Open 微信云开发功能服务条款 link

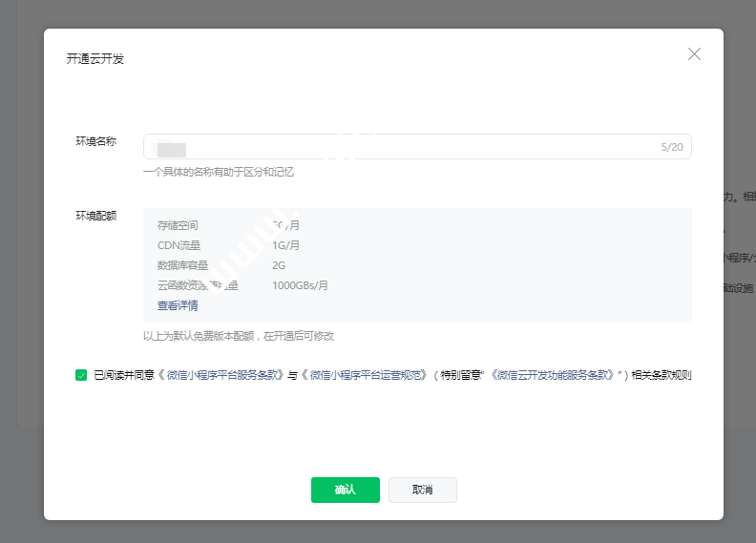click(x=553, y=375)
